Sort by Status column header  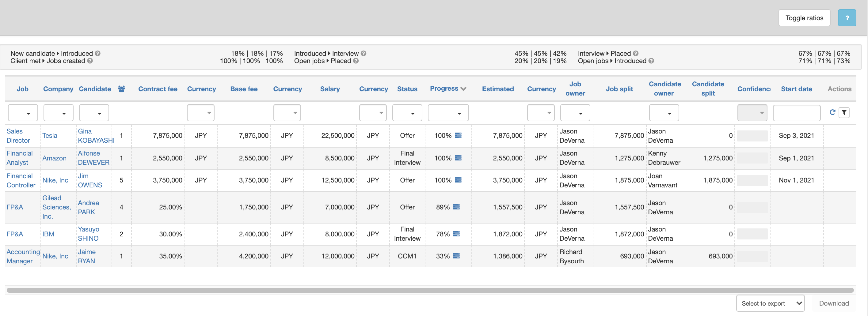coord(407,89)
